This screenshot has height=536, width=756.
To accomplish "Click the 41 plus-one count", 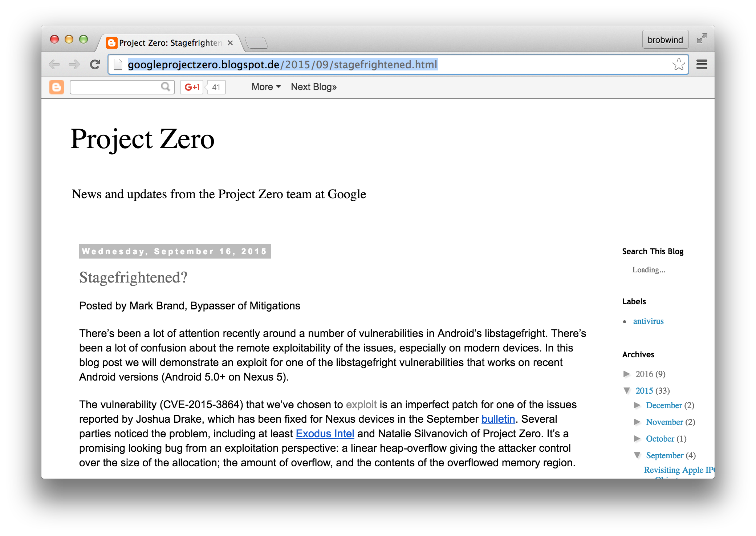I will pos(216,87).
